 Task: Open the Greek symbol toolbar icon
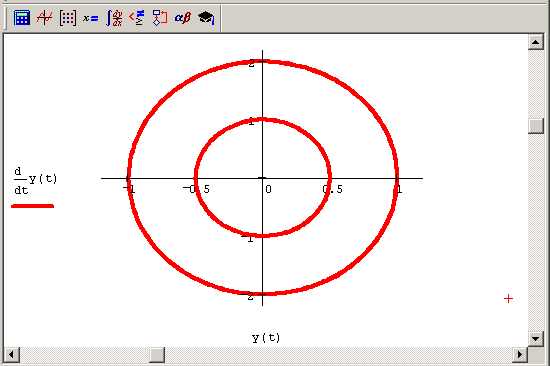(x=183, y=17)
